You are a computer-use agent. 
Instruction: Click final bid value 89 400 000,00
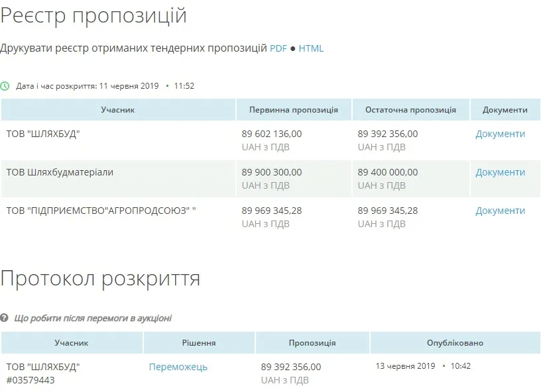point(388,172)
